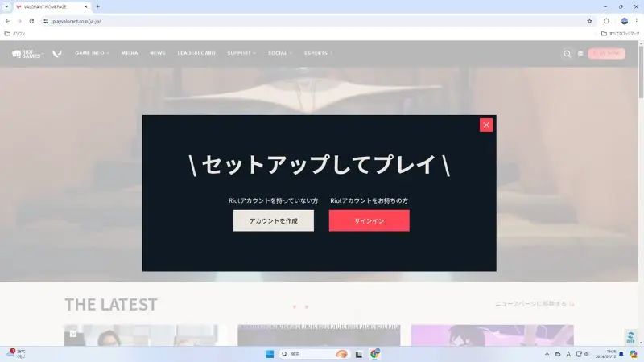Click the taskbar search box
This screenshot has height=362, width=644.
click(x=314, y=354)
